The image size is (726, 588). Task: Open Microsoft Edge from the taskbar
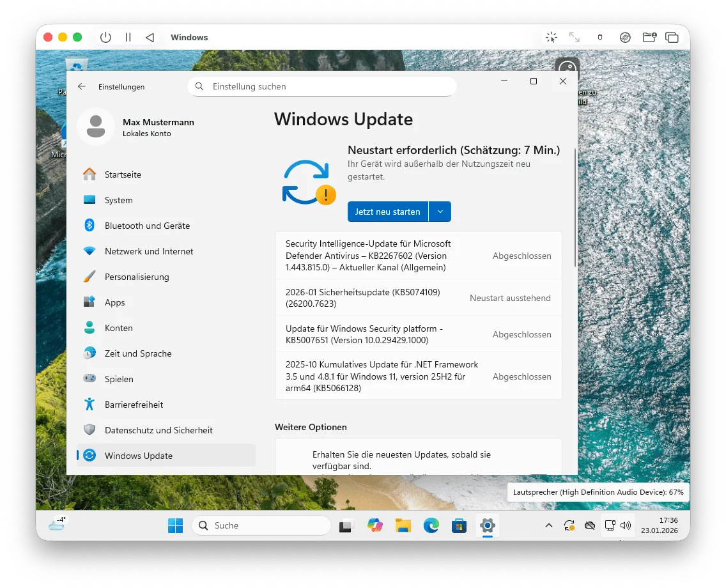click(431, 525)
